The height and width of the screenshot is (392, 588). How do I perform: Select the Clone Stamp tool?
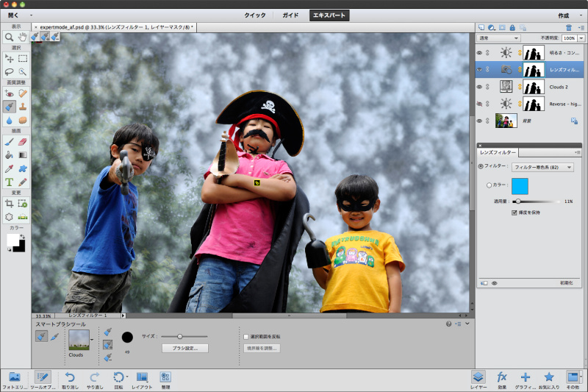click(x=23, y=107)
